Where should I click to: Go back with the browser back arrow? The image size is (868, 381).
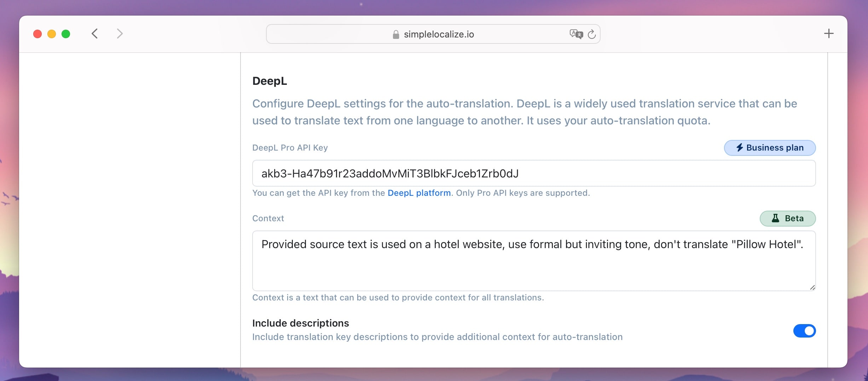tap(94, 34)
